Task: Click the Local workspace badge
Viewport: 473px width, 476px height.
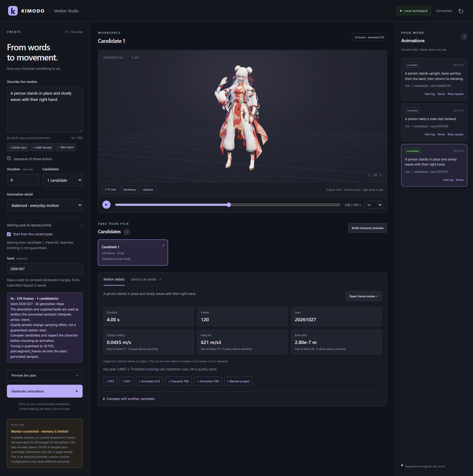Action: point(413,11)
